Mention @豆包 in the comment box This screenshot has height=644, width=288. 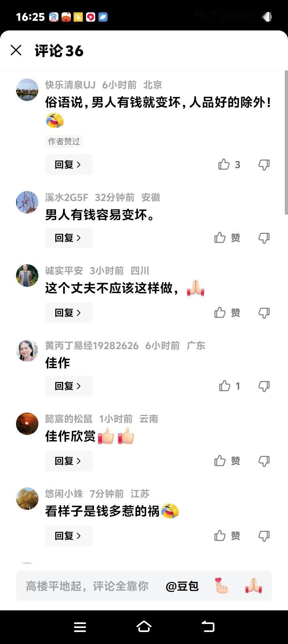[x=182, y=586]
